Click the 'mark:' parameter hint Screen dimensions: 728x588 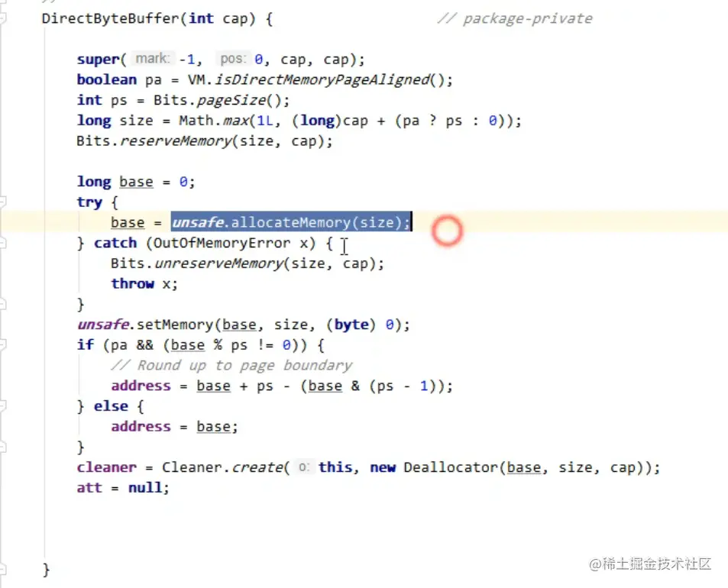[153, 59]
